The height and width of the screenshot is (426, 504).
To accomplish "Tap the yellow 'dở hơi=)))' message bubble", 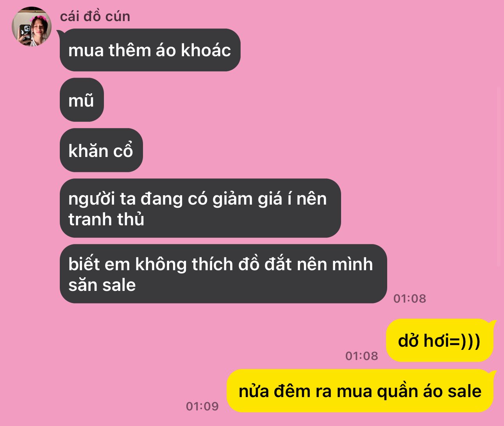I will (x=440, y=340).
